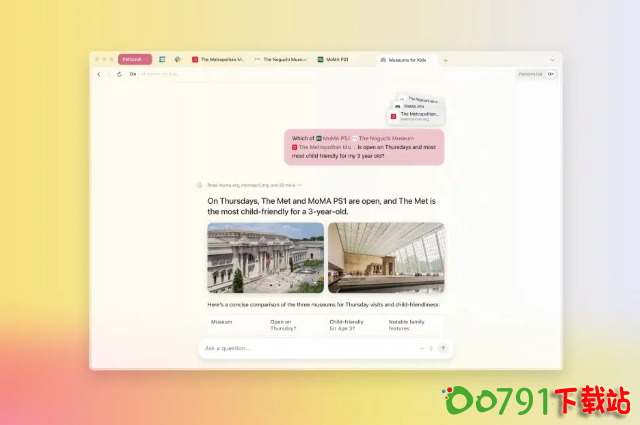The height and width of the screenshot is (425, 640).
Task: Switch to The Metropolitan Museum tab
Action: pos(217,60)
